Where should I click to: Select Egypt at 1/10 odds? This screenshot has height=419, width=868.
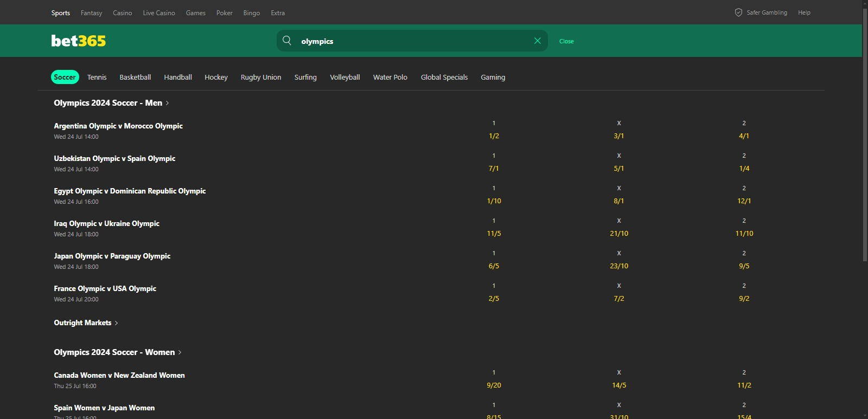494,201
